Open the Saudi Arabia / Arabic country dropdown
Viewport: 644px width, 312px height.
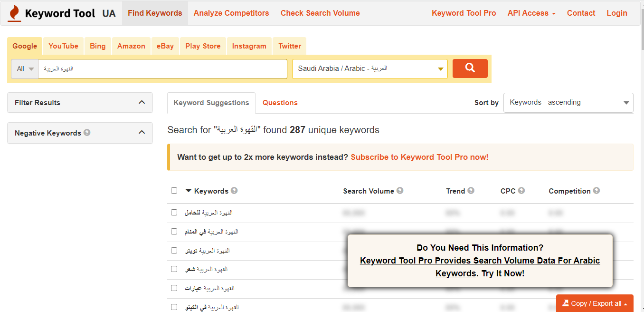click(x=369, y=68)
